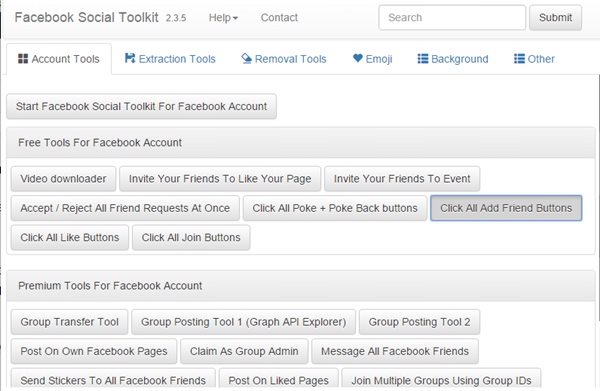Switch to the Emoji tab
The height and width of the screenshot is (391, 600).
(373, 59)
